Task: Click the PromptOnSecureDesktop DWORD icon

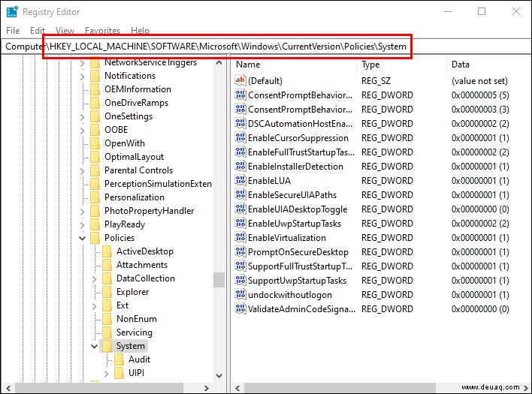Action: pos(240,251)
